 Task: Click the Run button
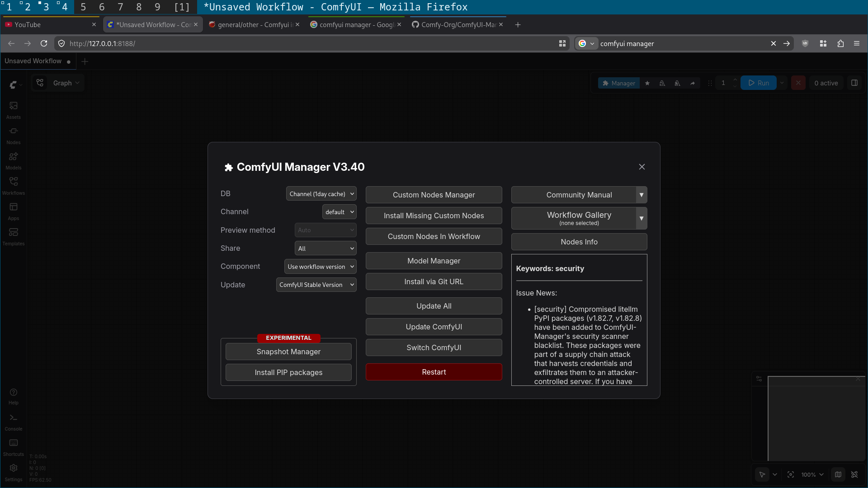pos(759,83)
